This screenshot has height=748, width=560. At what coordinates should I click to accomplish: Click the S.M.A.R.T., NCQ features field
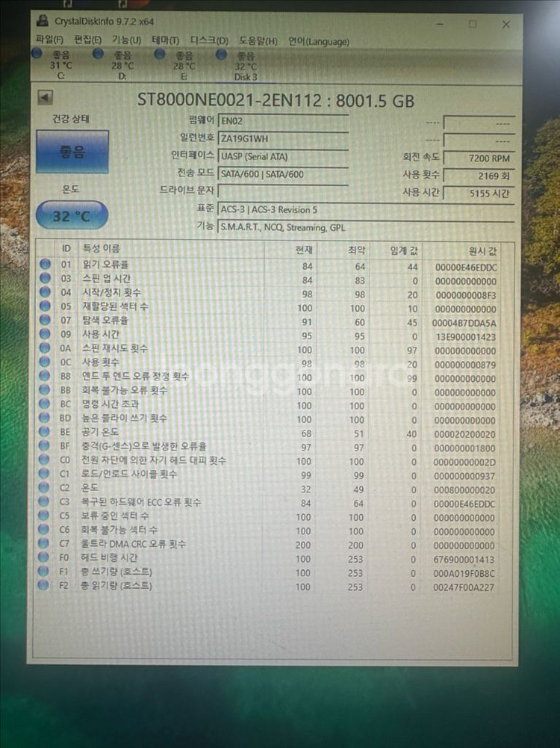tap(366, 228)
